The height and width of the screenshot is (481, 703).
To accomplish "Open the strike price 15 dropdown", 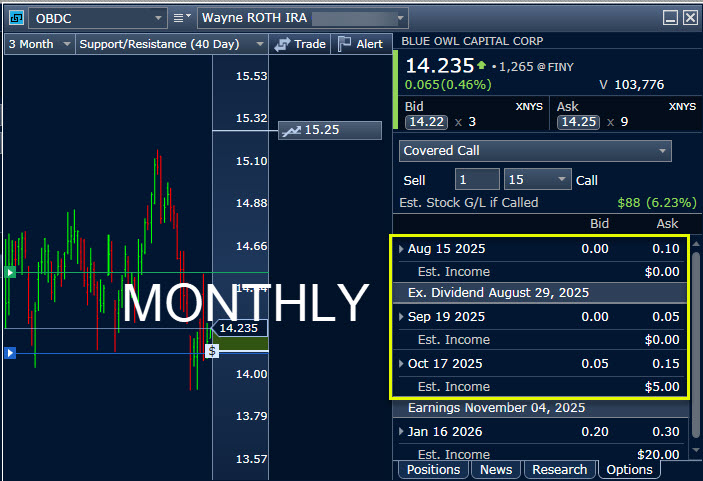I will coord(562,180).
